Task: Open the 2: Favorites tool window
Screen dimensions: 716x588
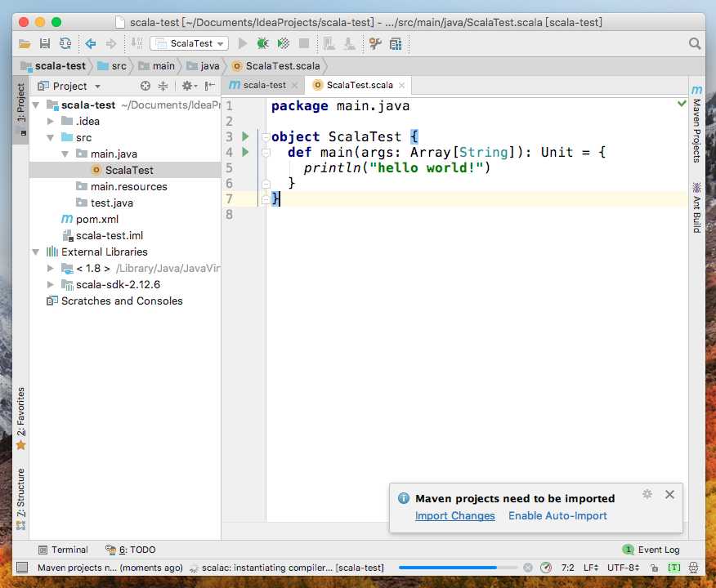Action: (x=21, y=419)
